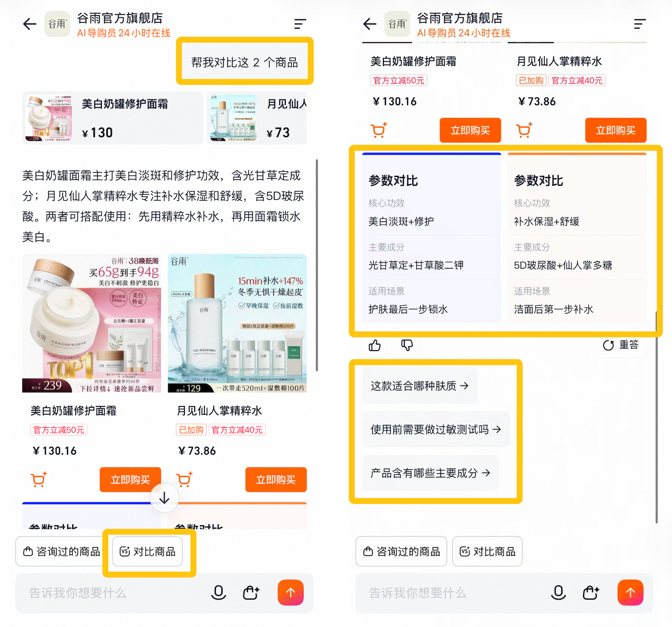Image resolution: width=672 pixels, height=627 pixels.
Task: Focus the 告诉我你想要什么 input on the left phone screen
Action: pyautogui.click(x=112, y=593)
